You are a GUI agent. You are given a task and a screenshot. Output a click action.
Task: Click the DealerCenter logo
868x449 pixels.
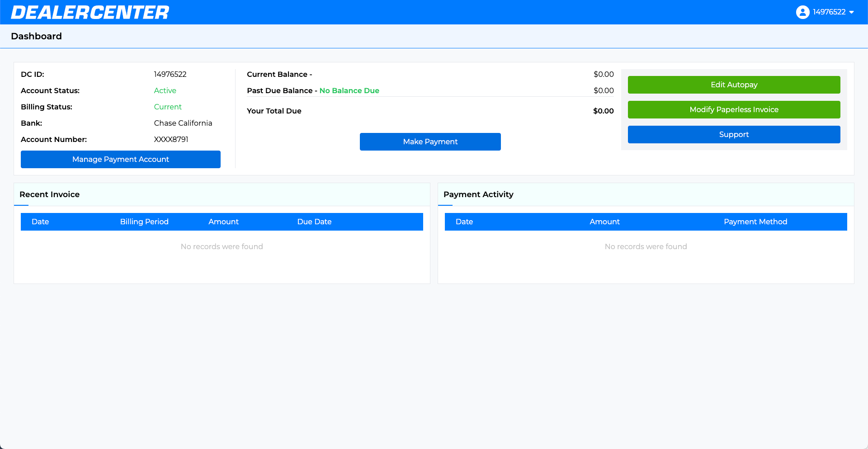(90, 12)
